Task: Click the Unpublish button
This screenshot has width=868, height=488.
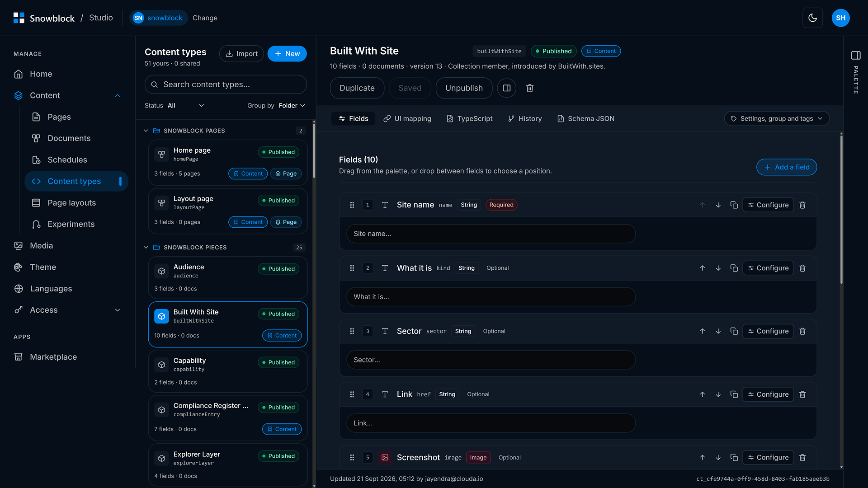Action: (464, 88)
